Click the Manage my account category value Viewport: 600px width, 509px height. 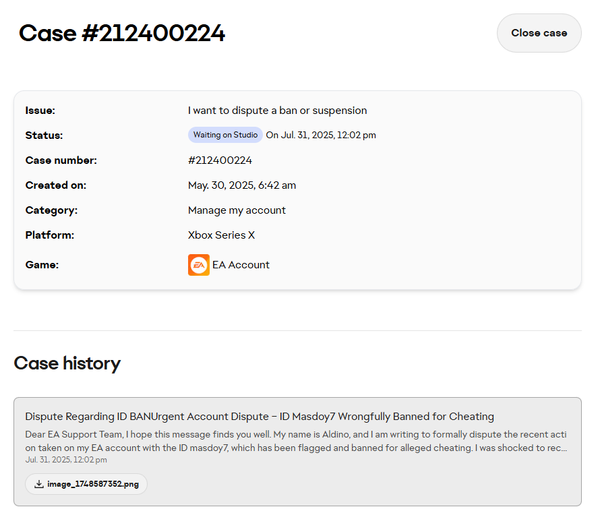236,210
